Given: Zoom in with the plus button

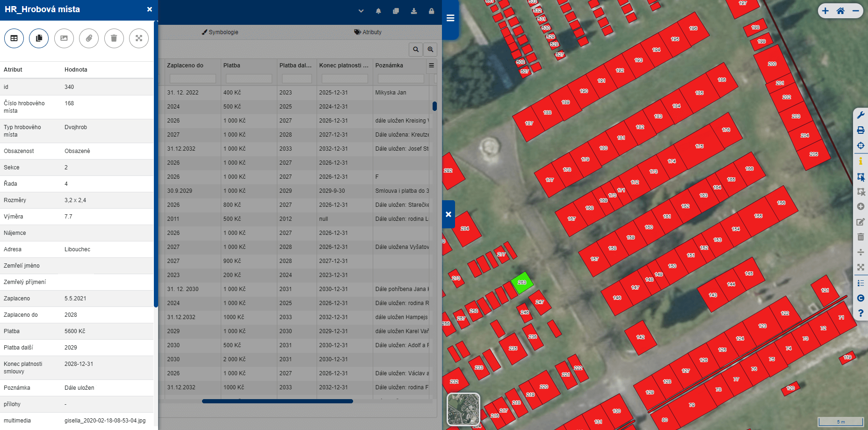Looking at the screenshot, I should (825, 11).
